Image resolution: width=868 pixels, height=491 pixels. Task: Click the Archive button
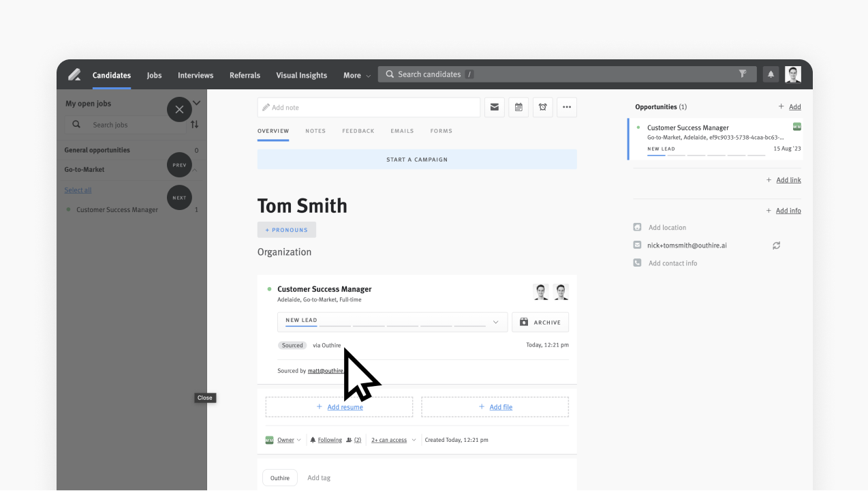[x=540, y=322]
